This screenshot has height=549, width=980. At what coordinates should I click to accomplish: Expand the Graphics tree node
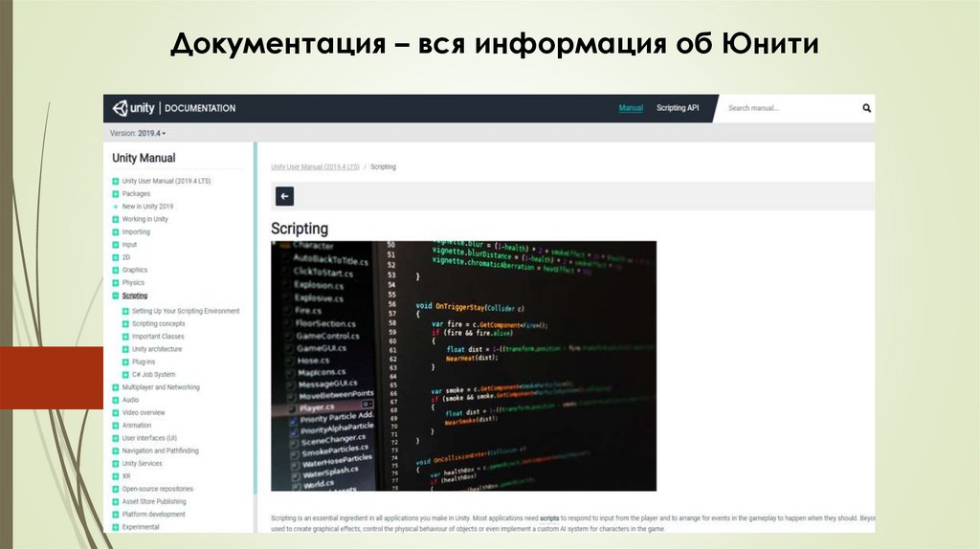tap(116, 270)
